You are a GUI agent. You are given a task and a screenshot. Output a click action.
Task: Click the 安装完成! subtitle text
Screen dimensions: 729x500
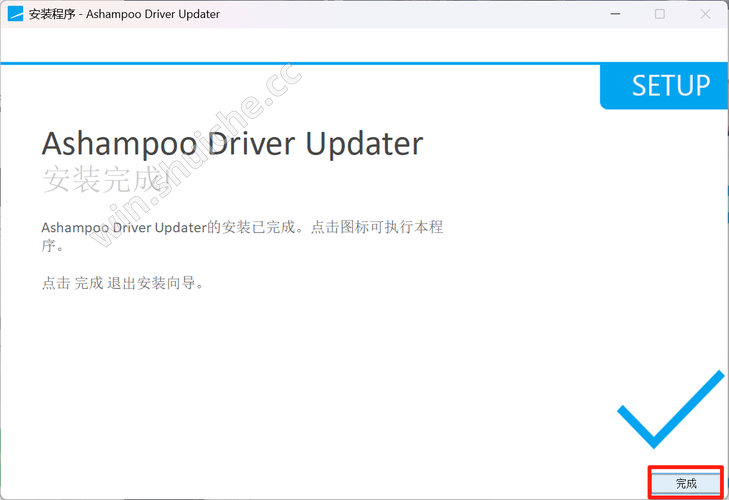106,180
